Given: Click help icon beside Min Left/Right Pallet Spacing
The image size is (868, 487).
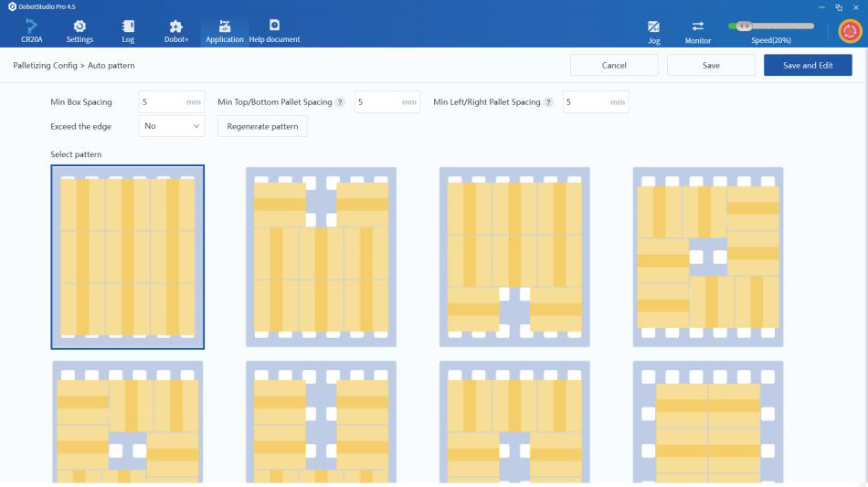Looking at the screenshot, I should pyautogui.click(x=549, y=102).
